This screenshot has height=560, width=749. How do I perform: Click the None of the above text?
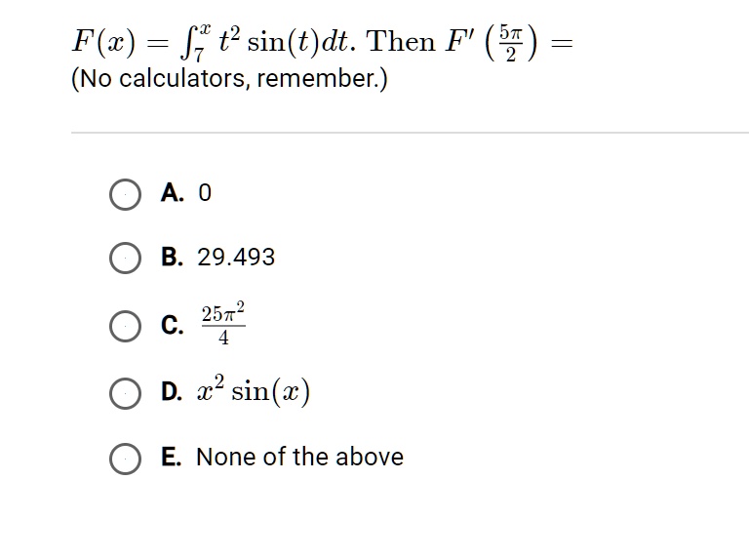300,457
